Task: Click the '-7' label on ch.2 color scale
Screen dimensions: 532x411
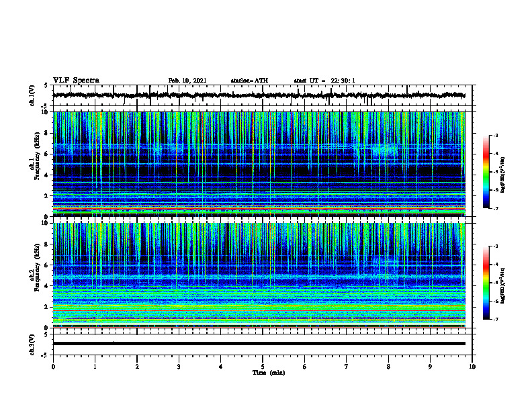Action: 495,319
